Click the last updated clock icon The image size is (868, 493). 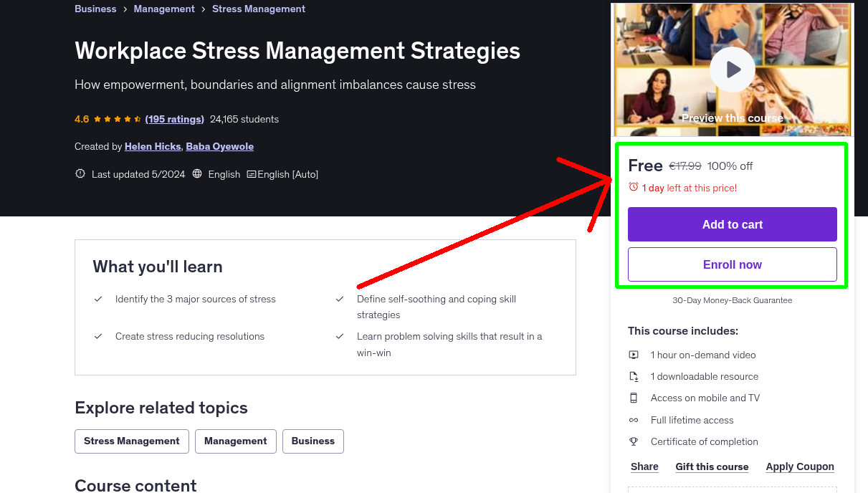point(80,173)
